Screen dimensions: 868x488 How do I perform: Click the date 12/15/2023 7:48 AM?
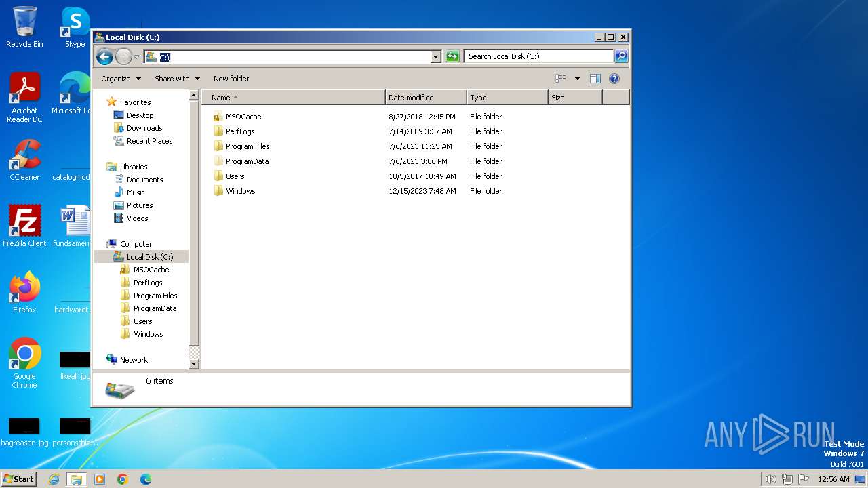point(422,191)
